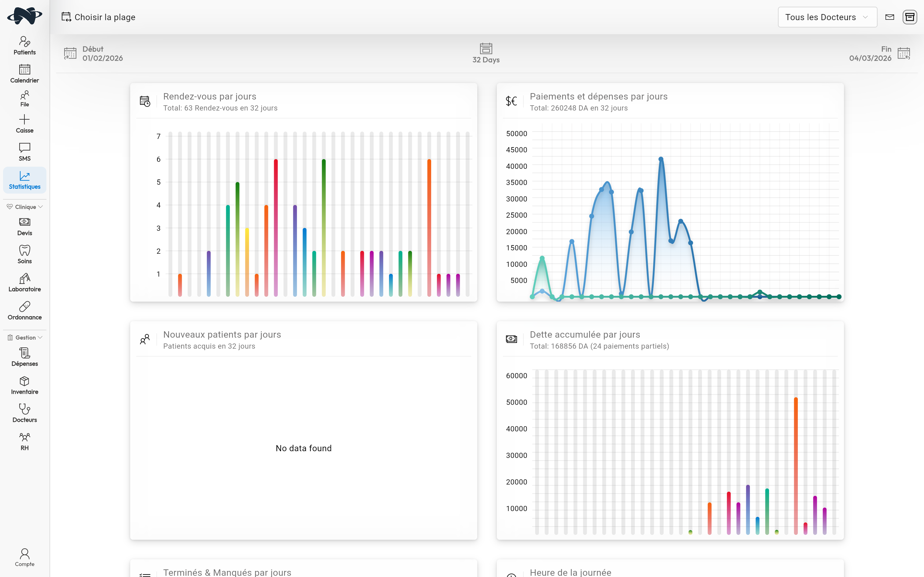Navigate to the Laboratoire section

click(24, 282)
